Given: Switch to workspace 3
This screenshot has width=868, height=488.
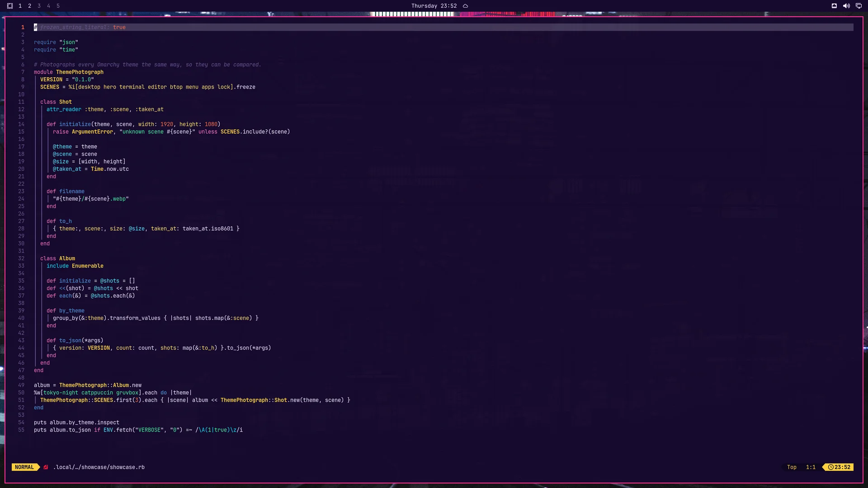Looking at the screenshot, I should [39, 6].
